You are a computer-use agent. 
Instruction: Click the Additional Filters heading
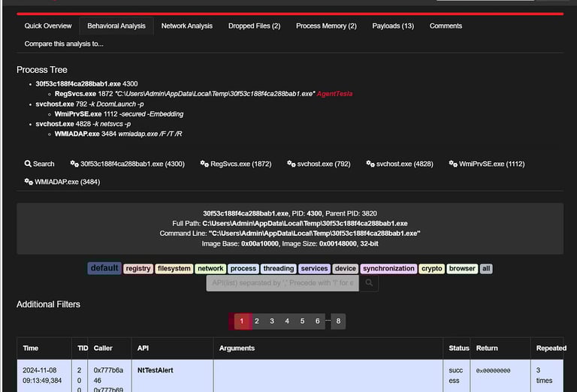(48, 304)
